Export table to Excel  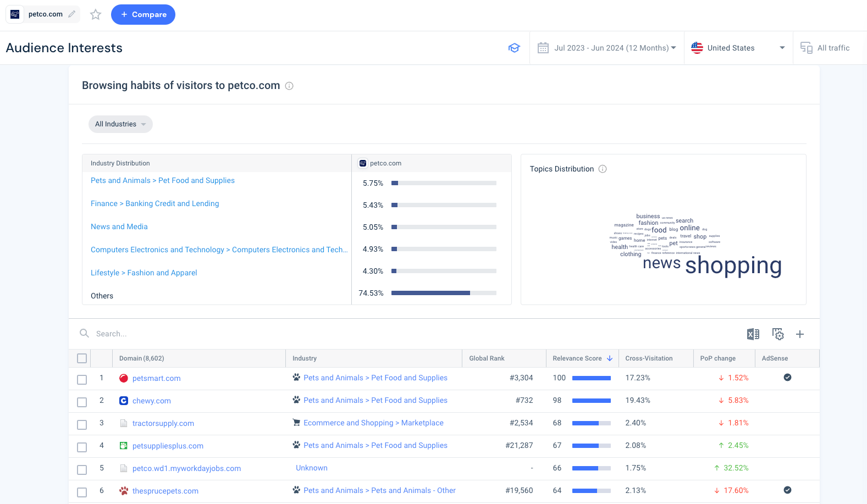tap(753, 334)
